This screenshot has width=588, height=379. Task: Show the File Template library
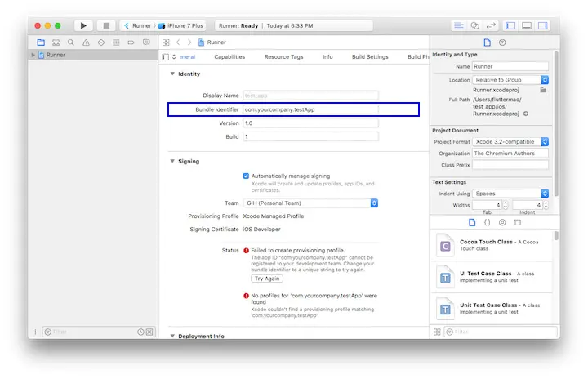tap(472, 222)
